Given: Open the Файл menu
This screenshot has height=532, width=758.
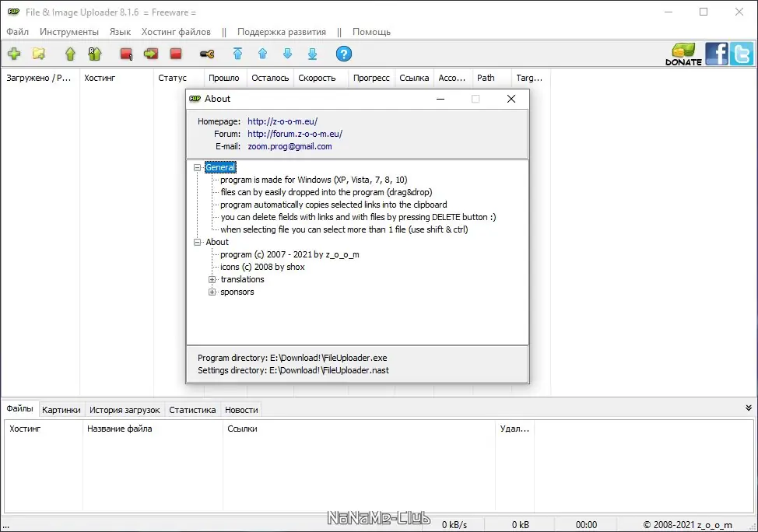Looking at the screenshot, I should (x=17, y=32).
